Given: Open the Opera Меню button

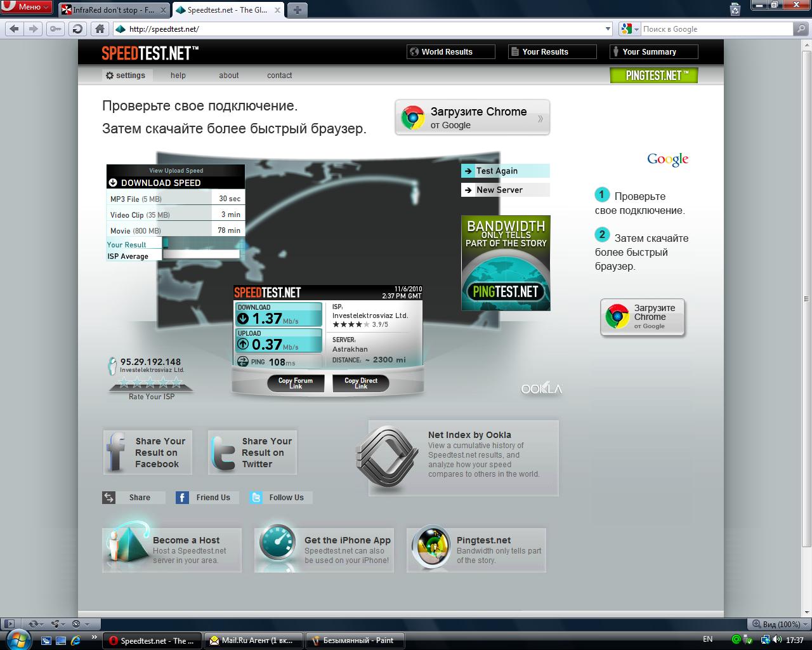Looking at the screenshot, I should tap(27, 7).
